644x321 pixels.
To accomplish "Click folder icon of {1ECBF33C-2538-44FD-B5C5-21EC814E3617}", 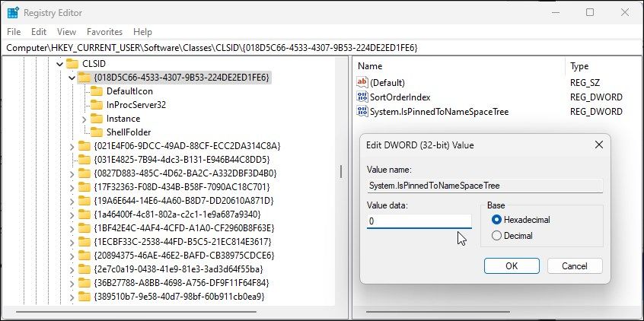I will (x=84, y=241).
